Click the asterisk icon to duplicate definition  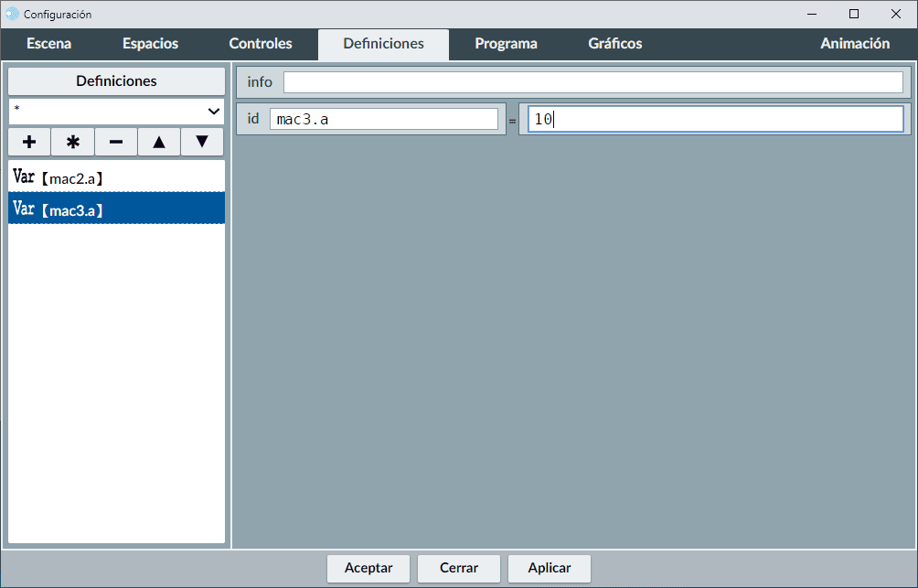[x=73, y=142]
